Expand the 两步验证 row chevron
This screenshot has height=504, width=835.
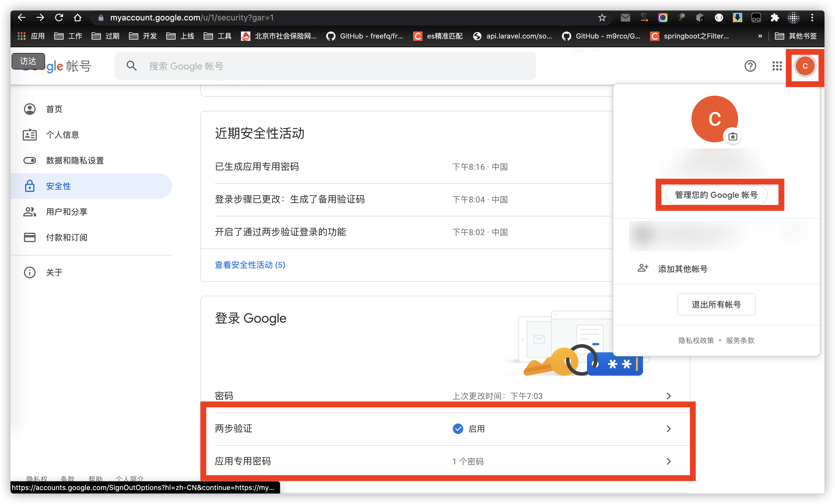coord(669,428)
